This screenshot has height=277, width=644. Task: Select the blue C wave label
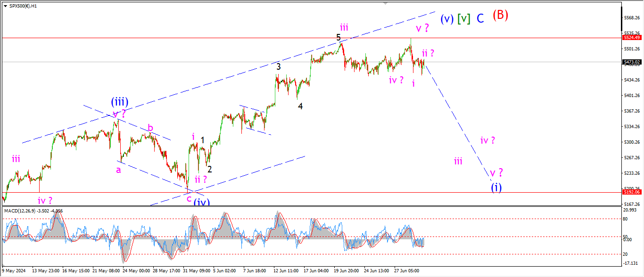(480, 19)
